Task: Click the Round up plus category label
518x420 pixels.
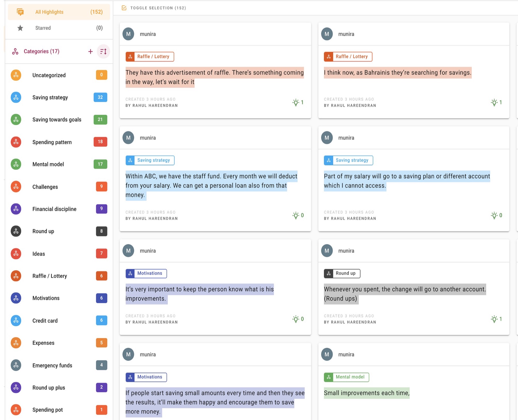Action: [49, 388]
